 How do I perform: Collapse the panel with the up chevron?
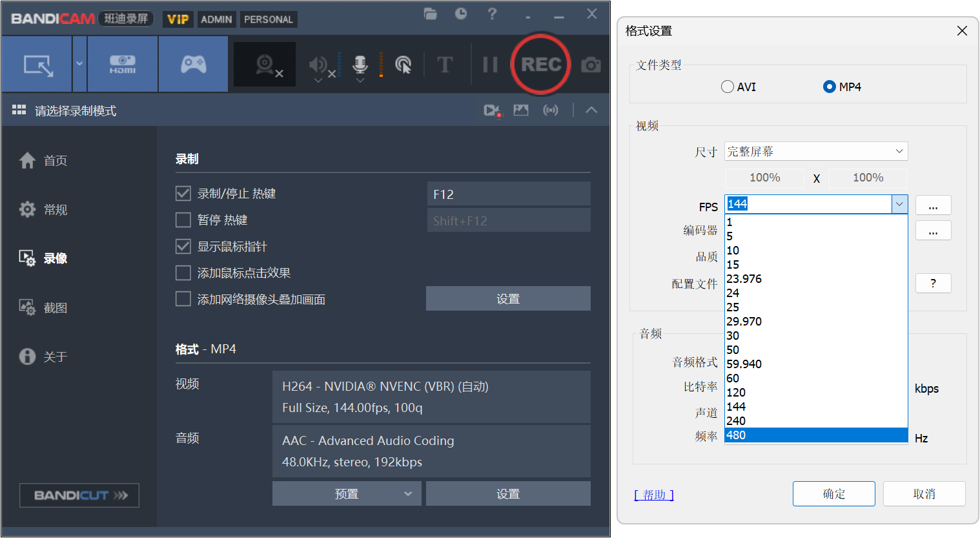[591, 110]
